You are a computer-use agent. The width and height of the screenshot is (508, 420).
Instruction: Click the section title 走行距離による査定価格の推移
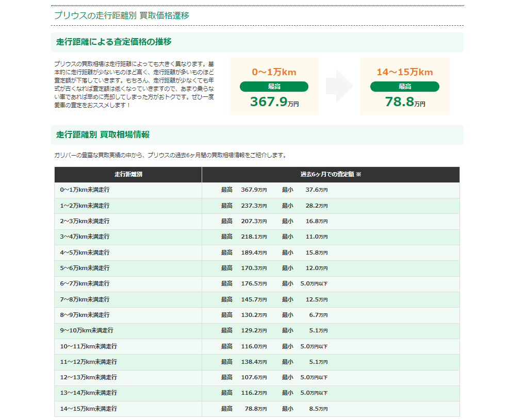click(113, 42)
